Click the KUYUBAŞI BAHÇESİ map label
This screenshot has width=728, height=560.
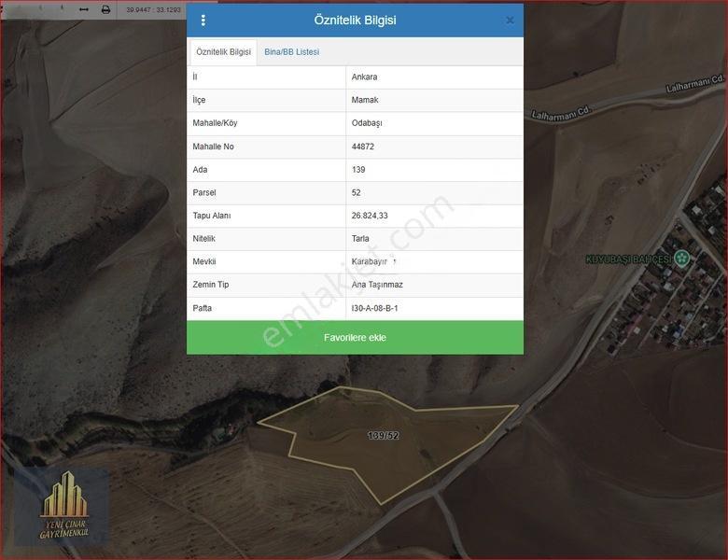point(629,259)
